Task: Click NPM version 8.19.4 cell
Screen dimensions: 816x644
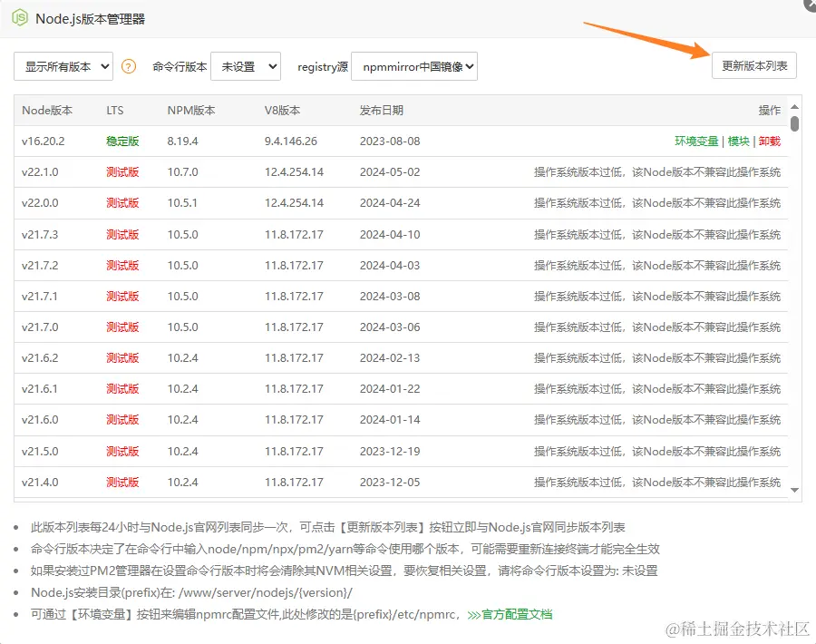Action: coord(182,141)
